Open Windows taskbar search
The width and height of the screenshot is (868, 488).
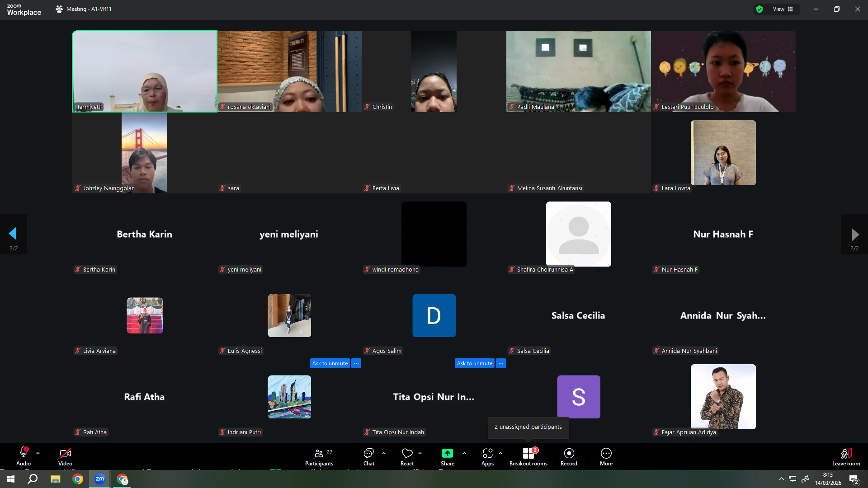[33, 479]
